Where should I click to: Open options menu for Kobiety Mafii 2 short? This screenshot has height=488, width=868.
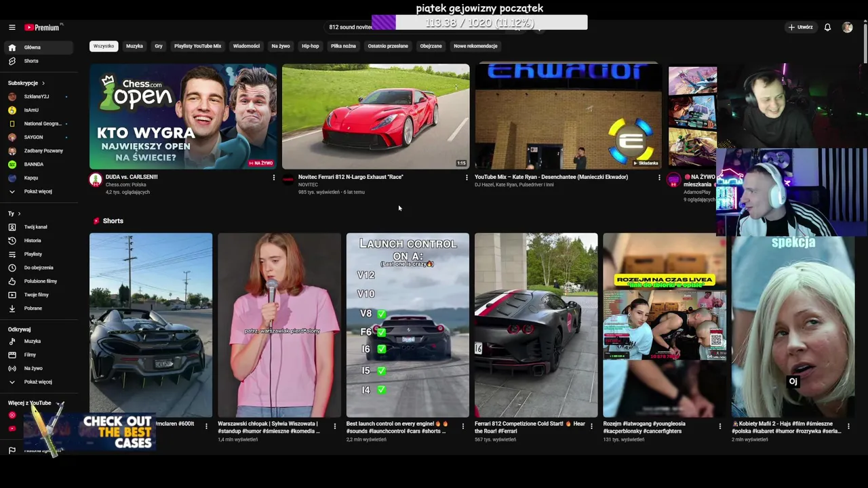point(848,426)
